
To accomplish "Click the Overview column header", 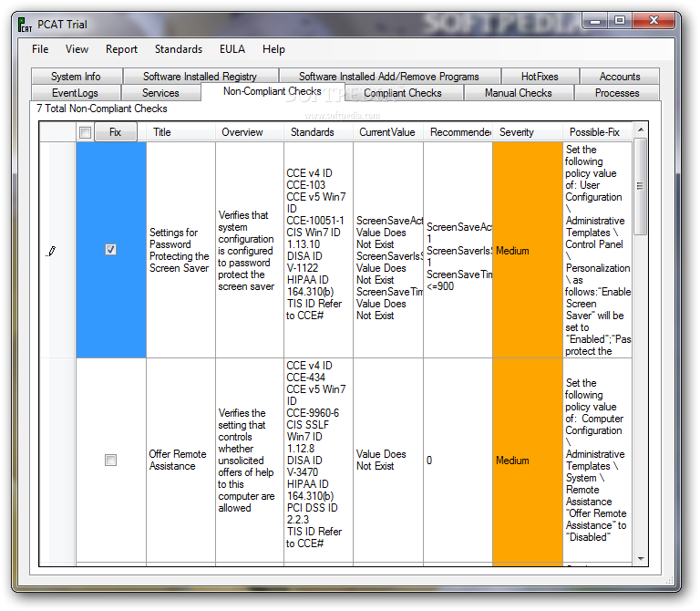I will (x=250, y=132).
